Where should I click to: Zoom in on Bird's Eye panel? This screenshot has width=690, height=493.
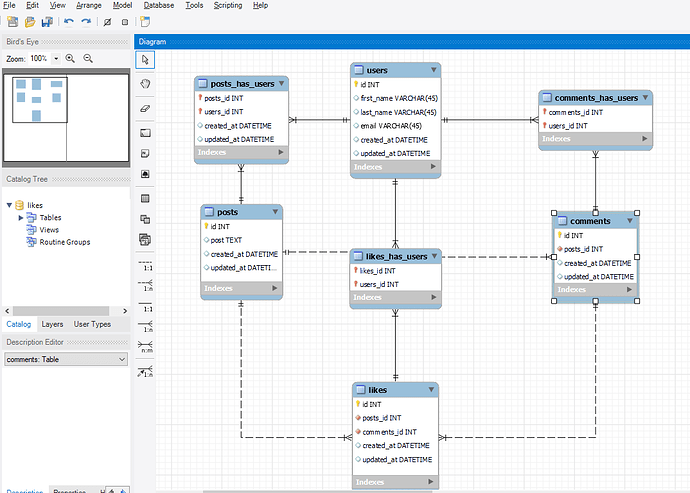pyautogui.click(x=70, y=58)
